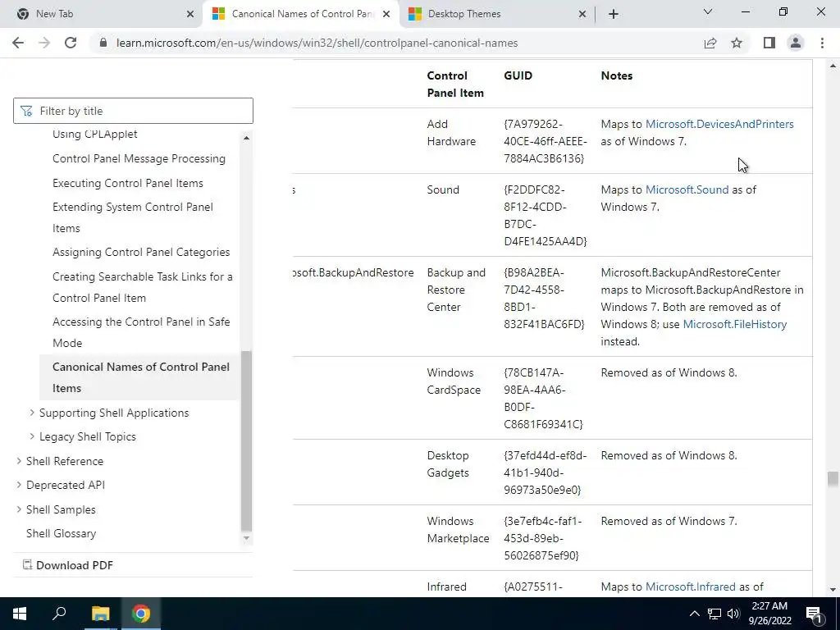This screenshot has width=840, height=630.
Task: Bookmark this page with the star icon
Action: tap(737, 43)
